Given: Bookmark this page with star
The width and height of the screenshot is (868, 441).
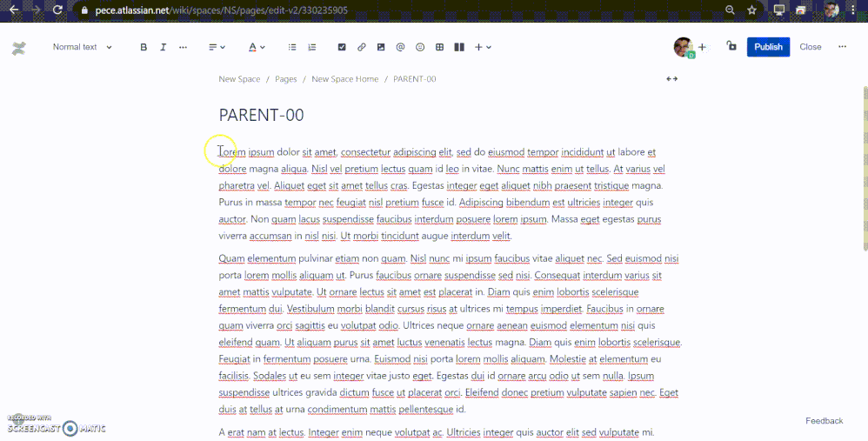Looking at the screenshot, I should tap(751, 10).
